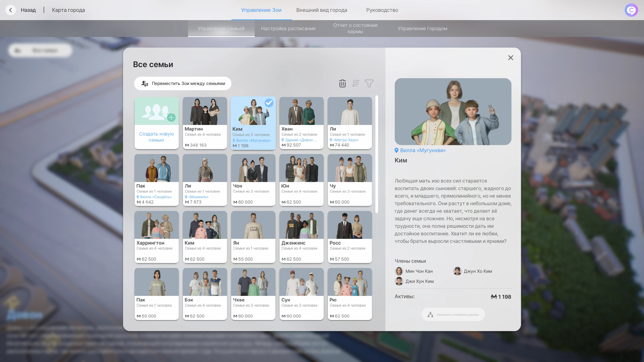Open the Внешний вид города tab

click(321, 10)
